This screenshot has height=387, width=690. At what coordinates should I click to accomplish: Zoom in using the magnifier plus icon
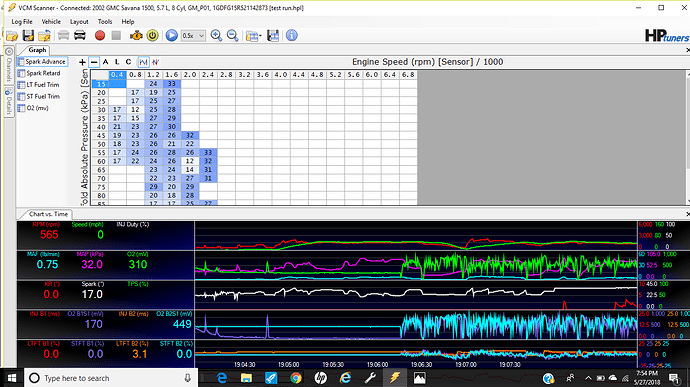pyautogui.click(x=216, y=36)
